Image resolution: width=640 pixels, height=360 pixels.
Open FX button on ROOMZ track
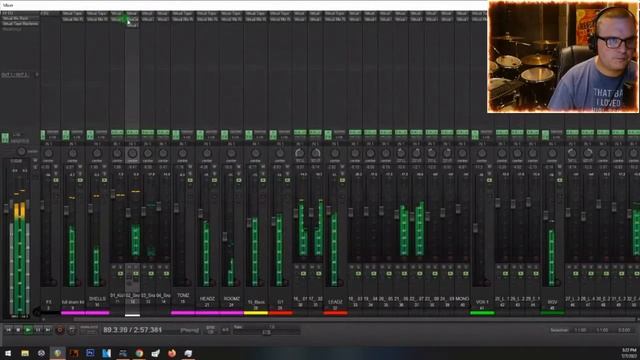(224, 135)
